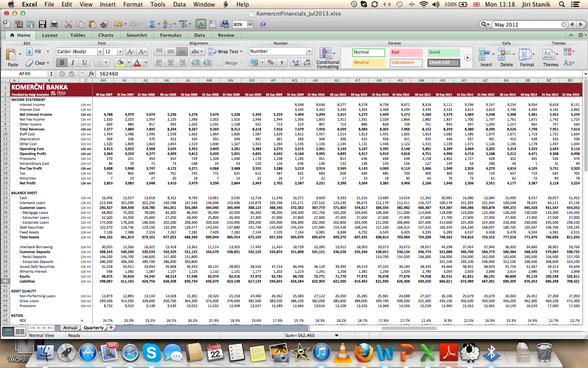Decrease indent in Alignment group

tap(196, 63)
